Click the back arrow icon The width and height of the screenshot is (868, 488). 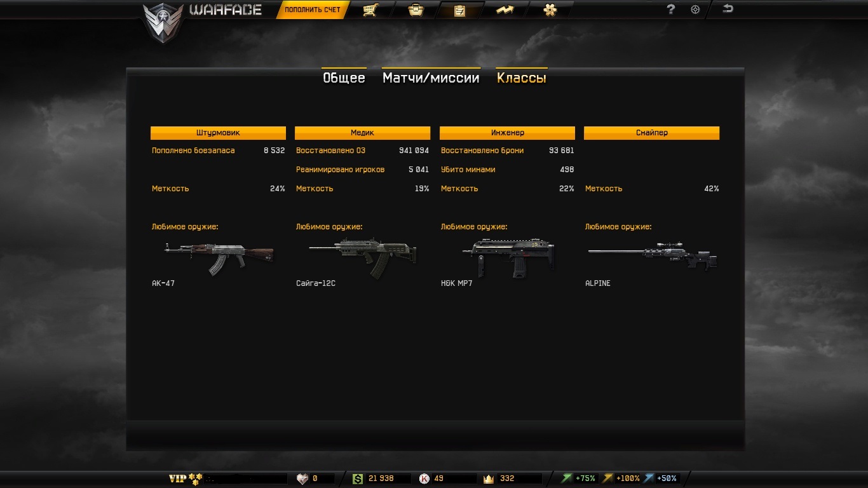coord(728,9)
